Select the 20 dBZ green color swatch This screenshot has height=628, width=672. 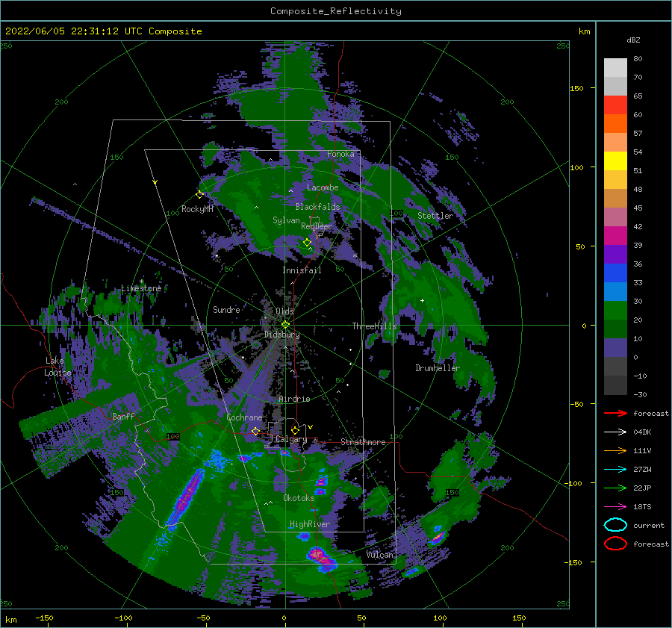pos(615,311)
